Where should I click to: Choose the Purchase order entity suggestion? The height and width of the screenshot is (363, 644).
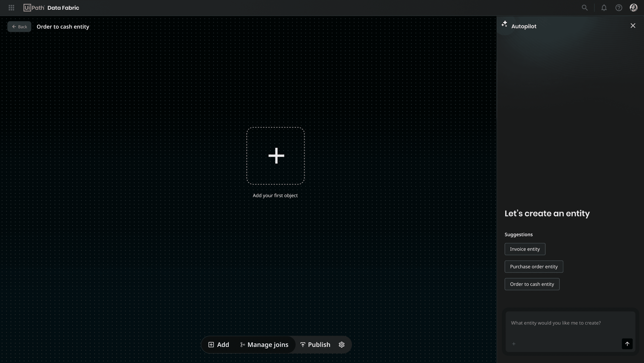point(534,267)
